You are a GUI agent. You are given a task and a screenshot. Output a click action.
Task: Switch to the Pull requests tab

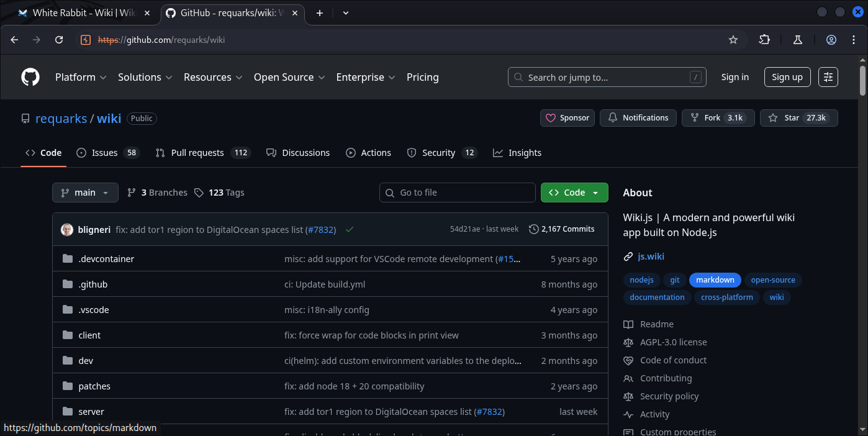(x=197, y=153)
